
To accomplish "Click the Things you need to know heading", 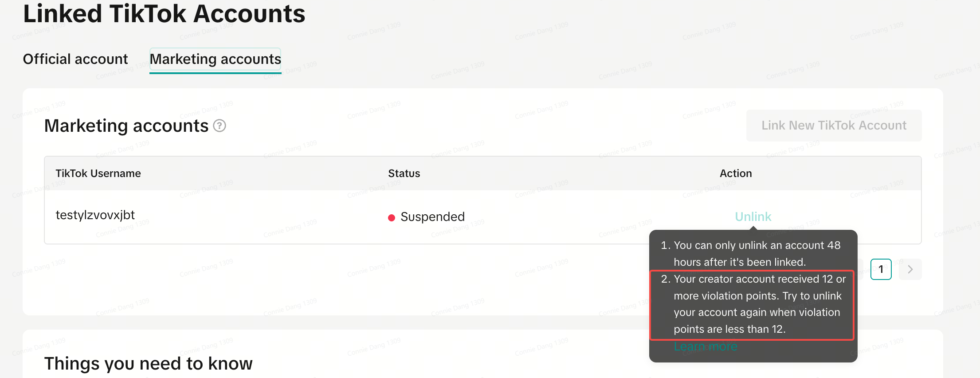I will click(148, 363).
